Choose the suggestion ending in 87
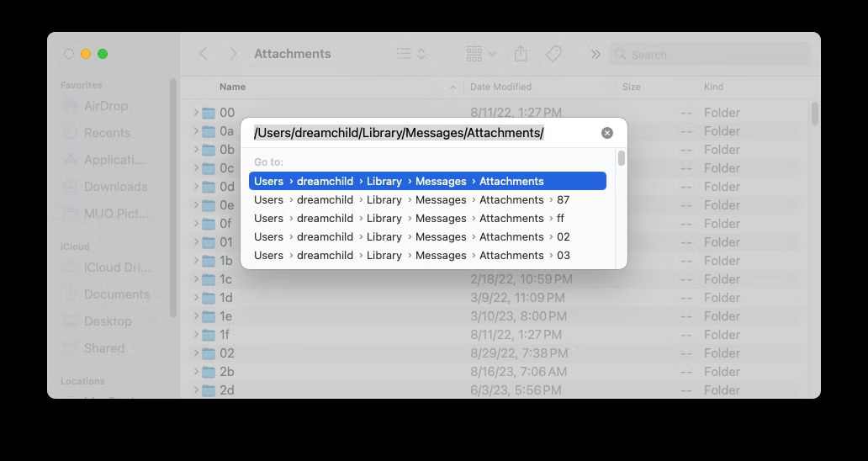 [427, 199]
